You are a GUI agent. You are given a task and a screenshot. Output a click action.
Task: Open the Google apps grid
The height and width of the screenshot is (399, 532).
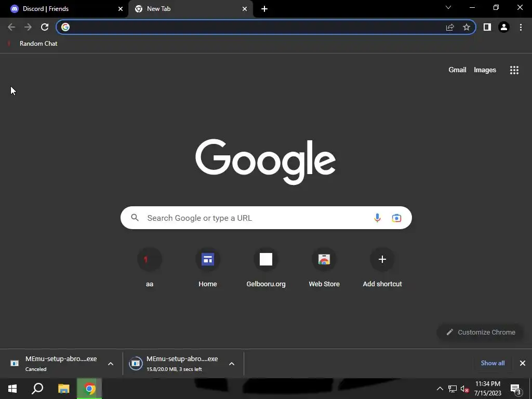pyautogui.click(x=514, y=70)
